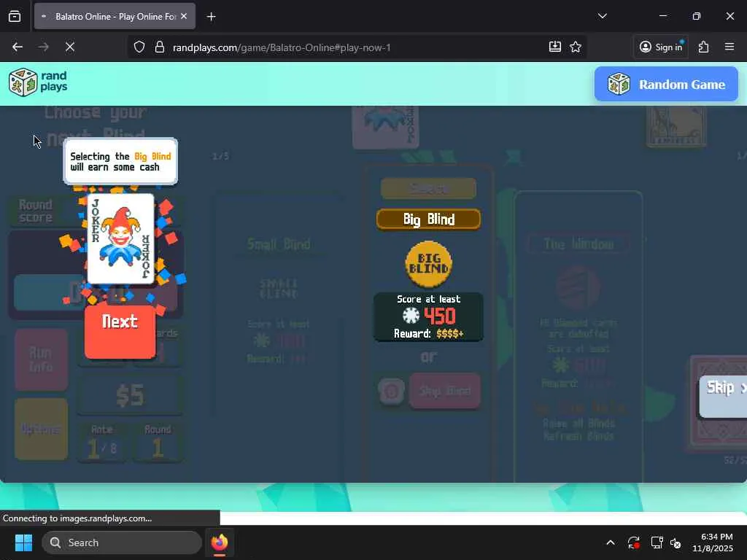
Task: Click the install app icon in address bar
Action: (555, 47)
